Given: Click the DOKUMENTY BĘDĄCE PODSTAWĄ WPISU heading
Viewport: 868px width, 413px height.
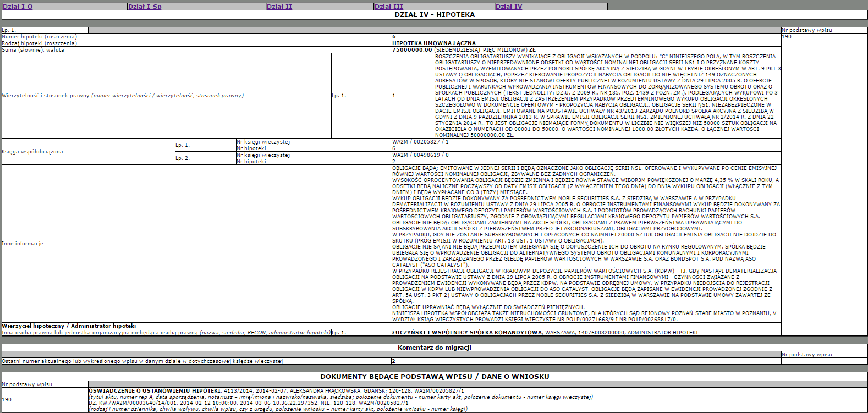Looking at the screenshot, I should coord(435,377).
